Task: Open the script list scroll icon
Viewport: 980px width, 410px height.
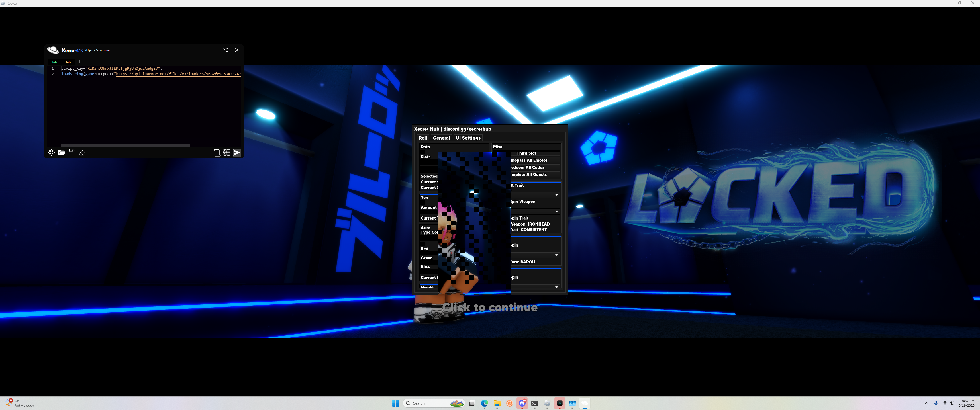Action: coord(217,153)
